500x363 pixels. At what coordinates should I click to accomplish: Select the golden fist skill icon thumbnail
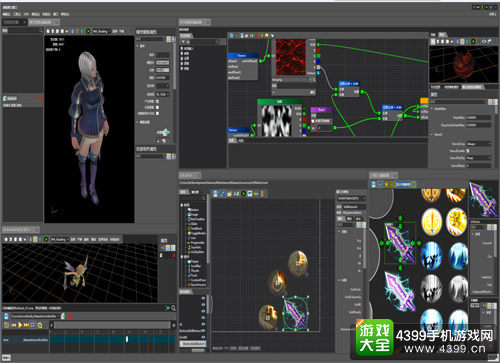[456, 221]
